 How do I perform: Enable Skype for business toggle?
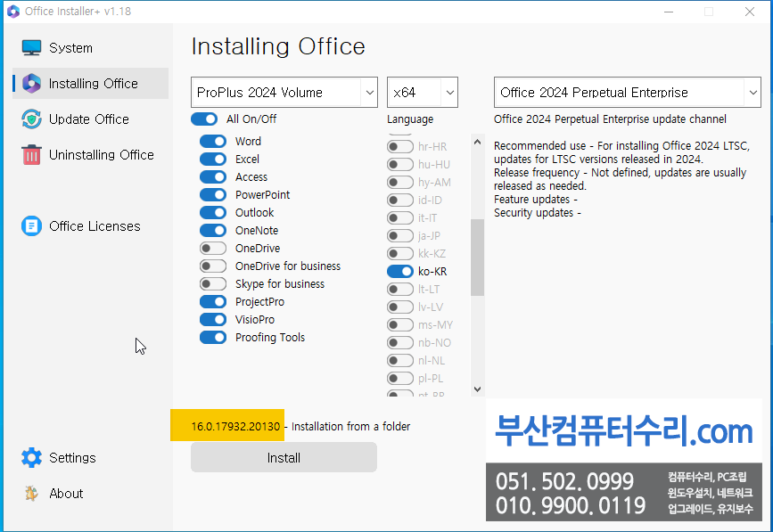click(x=213, y=283)
